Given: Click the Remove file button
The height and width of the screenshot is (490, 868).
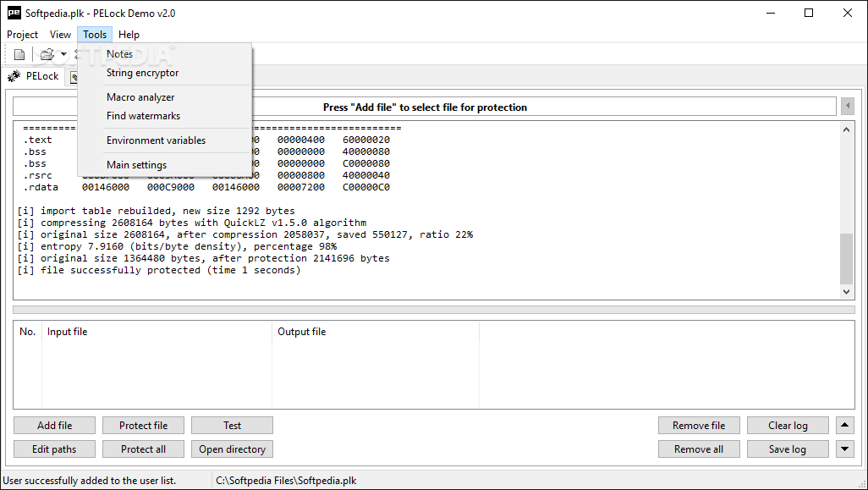Looking at the screenshot, I should (699, 425).
